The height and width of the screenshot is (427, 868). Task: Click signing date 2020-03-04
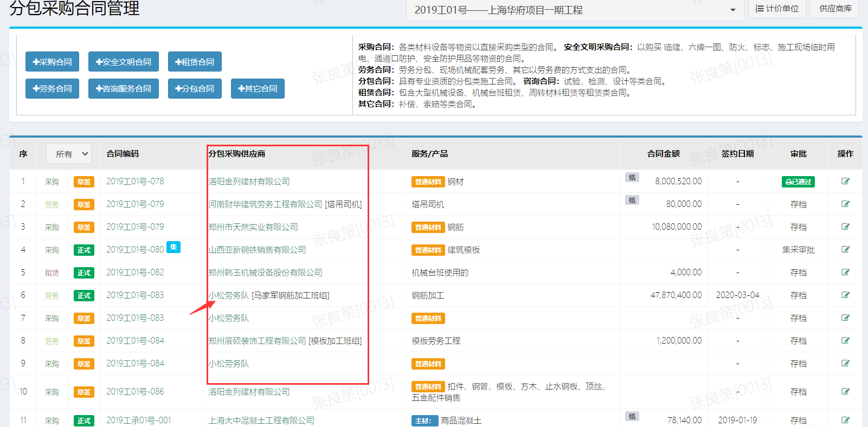[737, 295]
